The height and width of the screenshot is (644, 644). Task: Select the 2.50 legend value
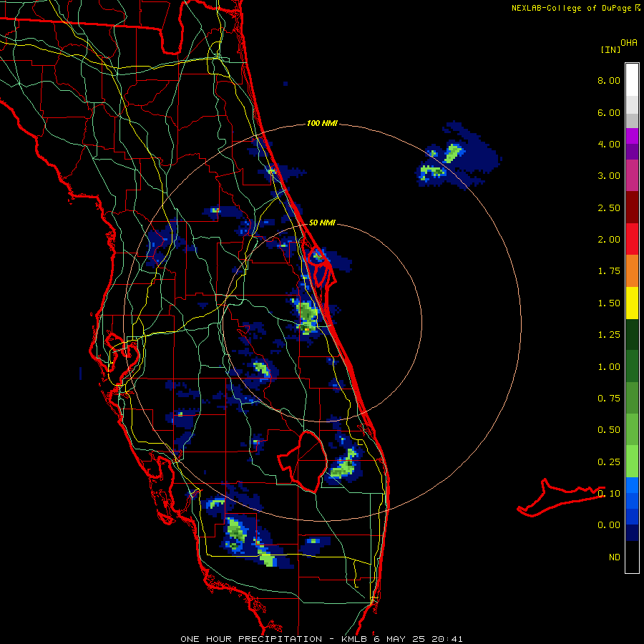coord(609,208)
